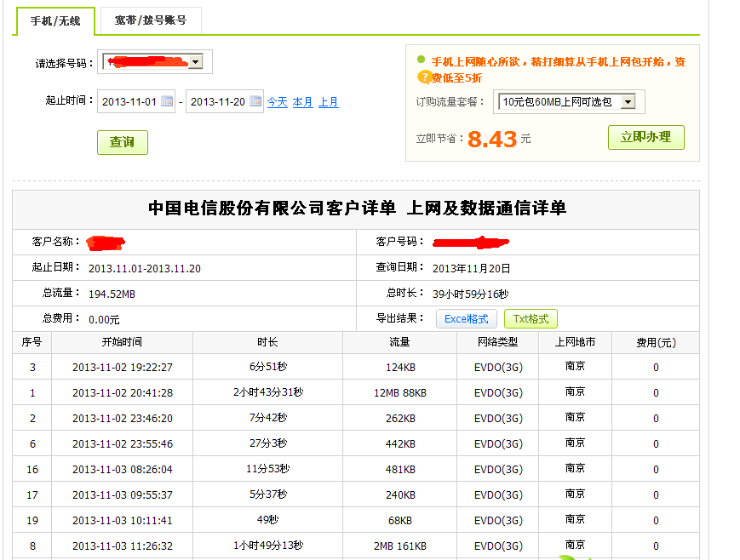Screen dimensions: 740x560
Task: Click the duration cell 6分51秒
Action: pos(268,367)
